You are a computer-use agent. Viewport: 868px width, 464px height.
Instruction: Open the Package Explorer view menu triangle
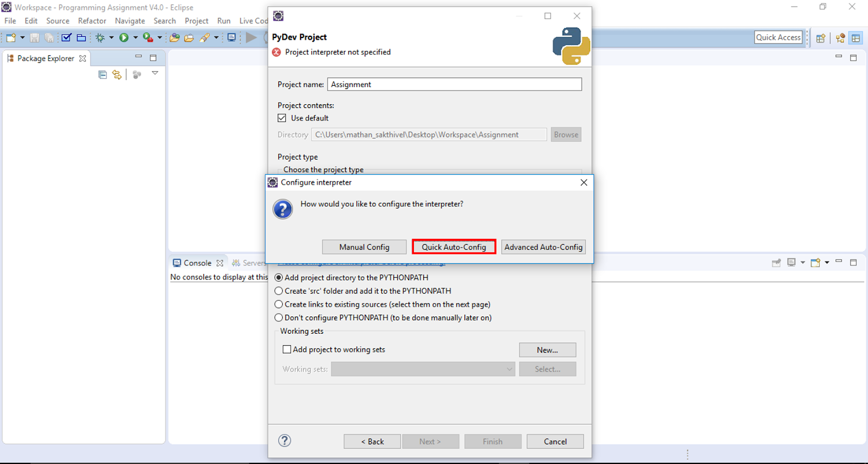pos(155,73)
